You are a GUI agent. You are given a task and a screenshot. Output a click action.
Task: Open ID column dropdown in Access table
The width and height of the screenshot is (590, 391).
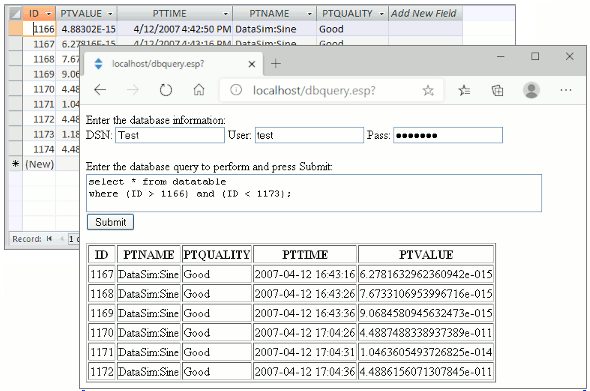click(49, 14)
